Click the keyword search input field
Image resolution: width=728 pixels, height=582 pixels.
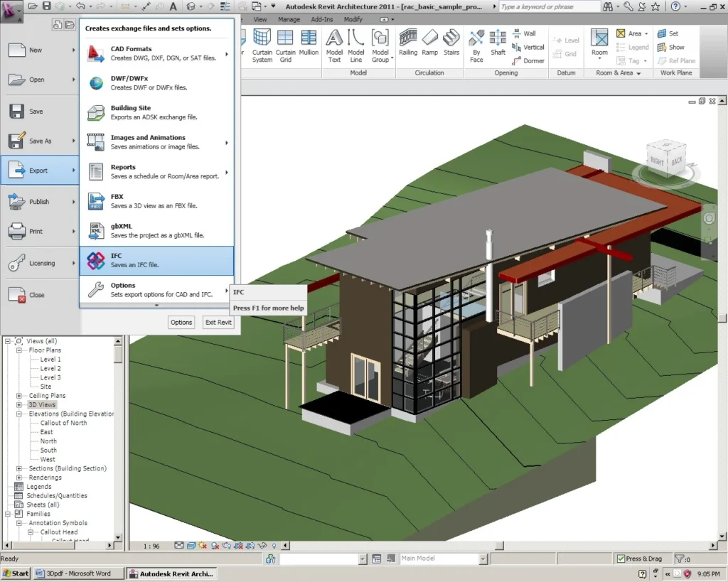click(549, 6)
